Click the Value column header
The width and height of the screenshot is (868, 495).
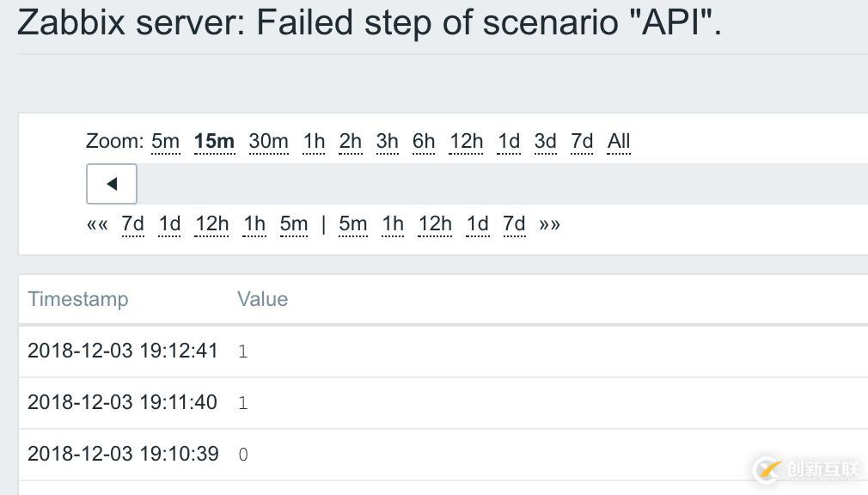tap(262, 299)
